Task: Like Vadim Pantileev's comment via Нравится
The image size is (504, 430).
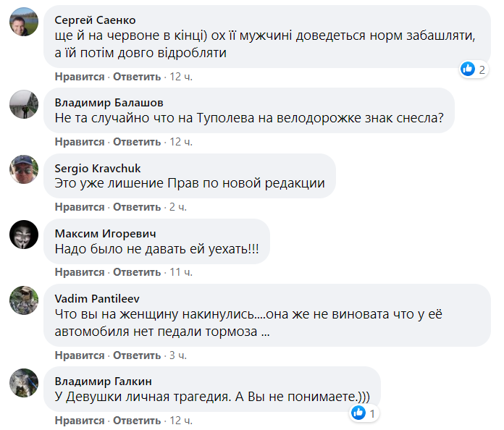Action: (80, 355)
